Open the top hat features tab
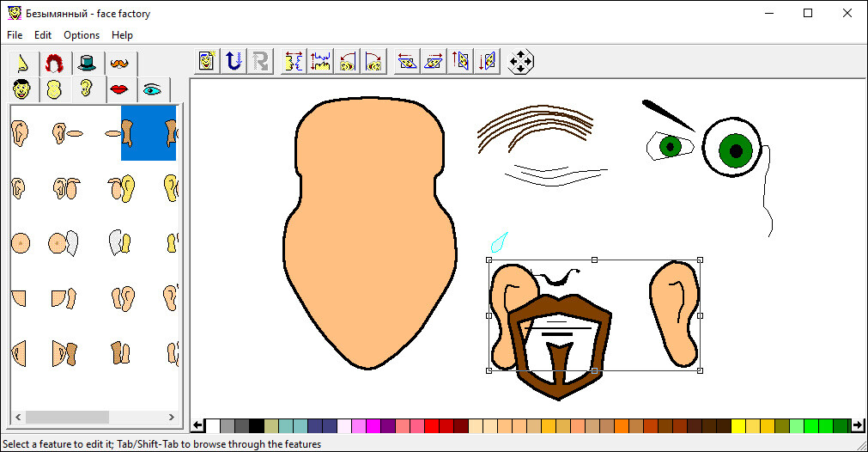Image resolution: width=868 pixels, height=452 pixels. coord(88,64)
